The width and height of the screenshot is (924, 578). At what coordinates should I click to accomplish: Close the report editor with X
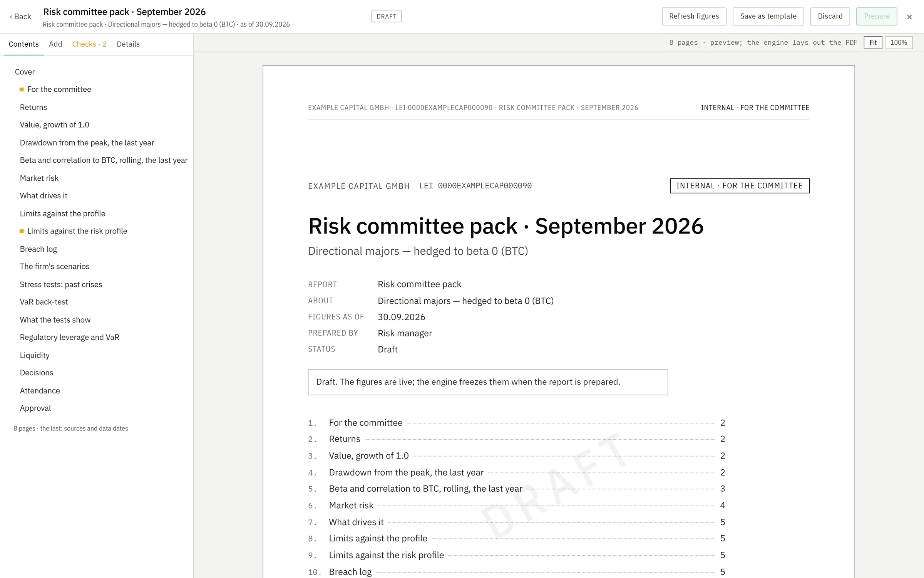909,17
